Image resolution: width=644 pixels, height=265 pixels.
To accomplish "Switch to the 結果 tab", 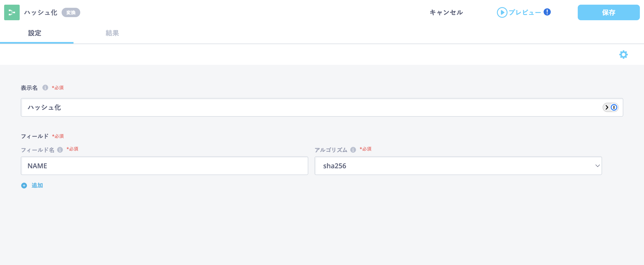I will pos(112,33).
